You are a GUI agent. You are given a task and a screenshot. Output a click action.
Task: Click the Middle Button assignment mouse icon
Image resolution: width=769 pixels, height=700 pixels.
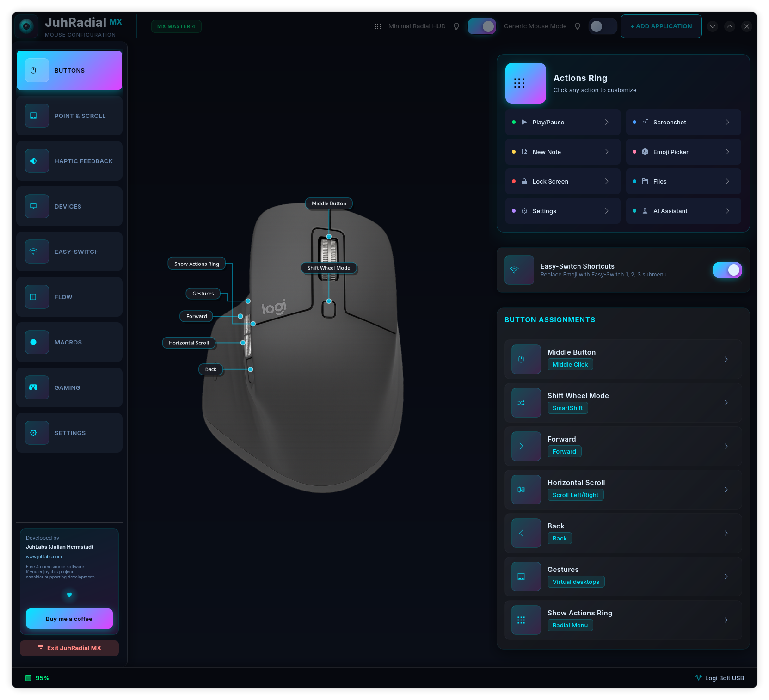pyautogui.click(x=526, y=359)
